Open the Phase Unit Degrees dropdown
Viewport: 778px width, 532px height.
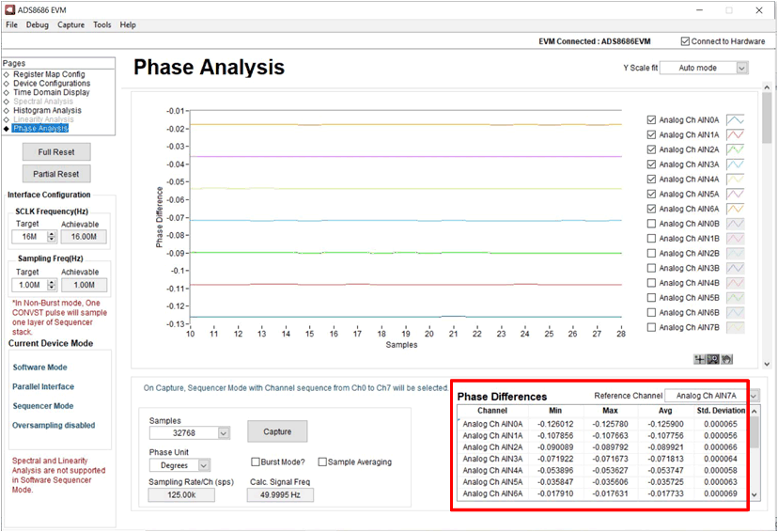click(x=204, y=465)
